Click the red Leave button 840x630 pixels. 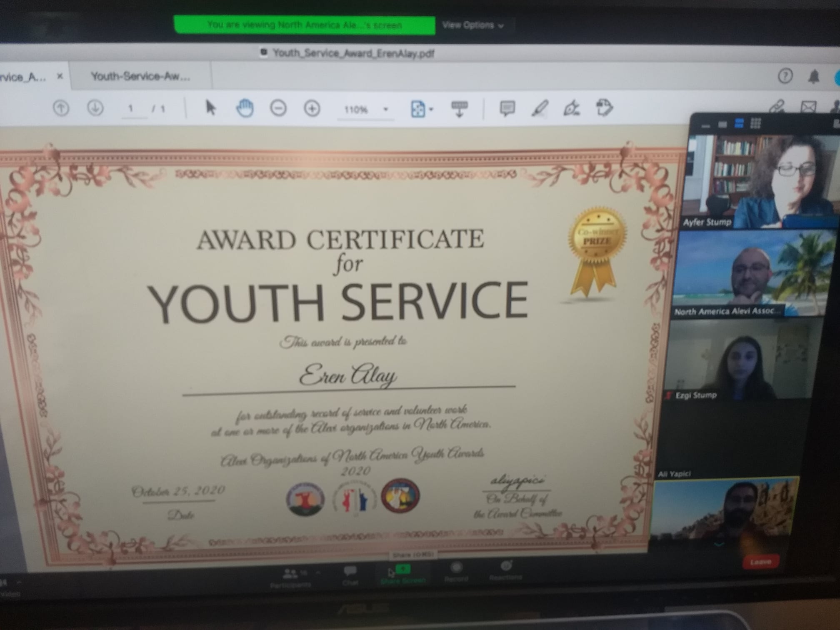coord(760,562)
